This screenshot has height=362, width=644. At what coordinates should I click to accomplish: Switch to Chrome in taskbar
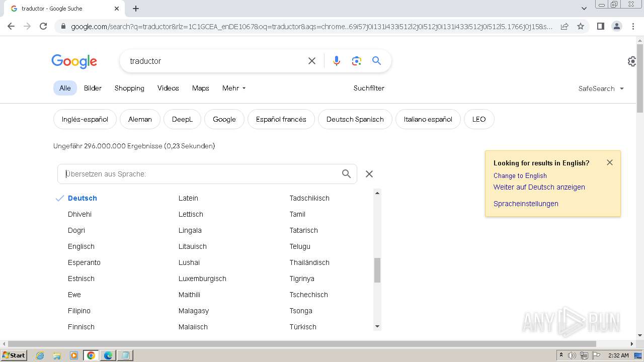click(91, 355)
